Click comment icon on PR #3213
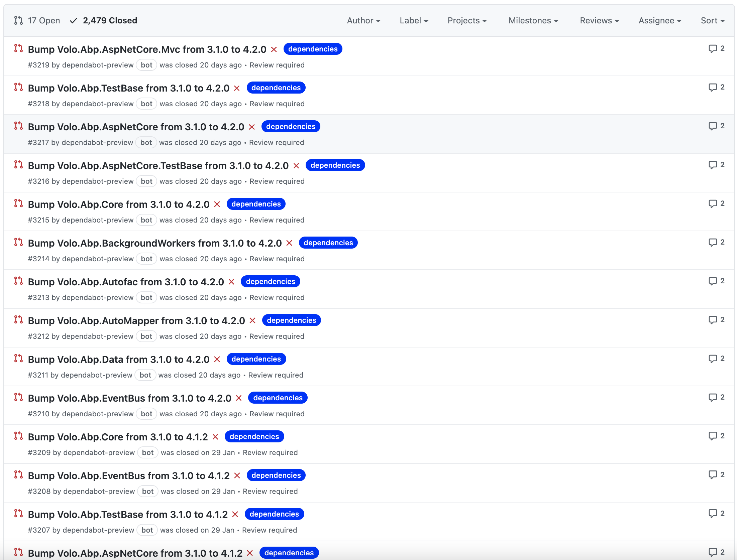 [x=713, y=281]
